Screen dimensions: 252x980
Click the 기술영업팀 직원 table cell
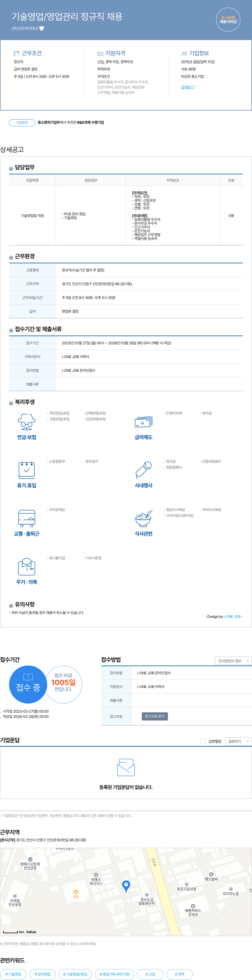point(33,216)
